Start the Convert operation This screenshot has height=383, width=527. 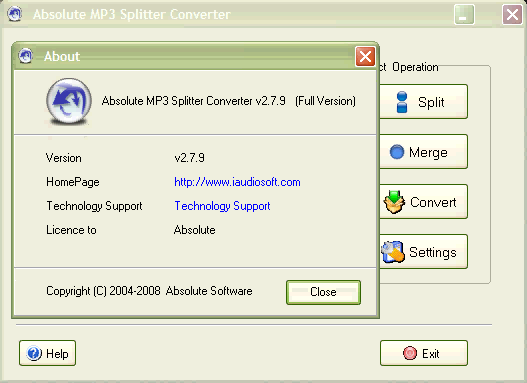[423, 202]
